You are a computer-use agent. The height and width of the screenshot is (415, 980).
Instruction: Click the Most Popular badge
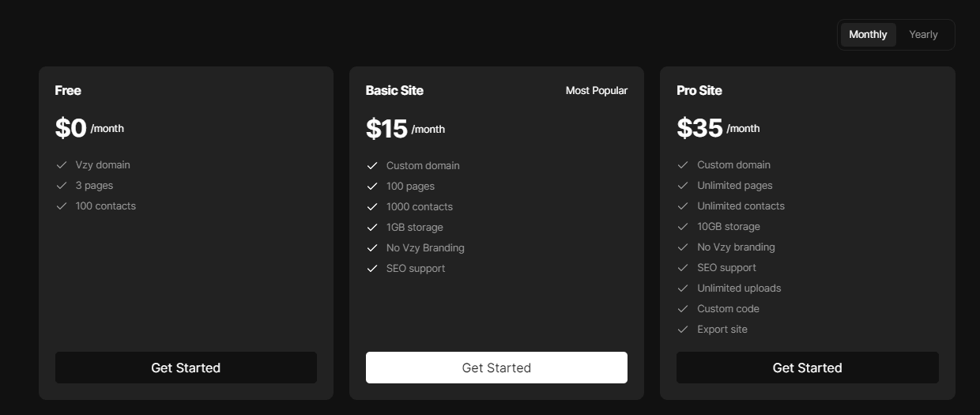point(597,91)
